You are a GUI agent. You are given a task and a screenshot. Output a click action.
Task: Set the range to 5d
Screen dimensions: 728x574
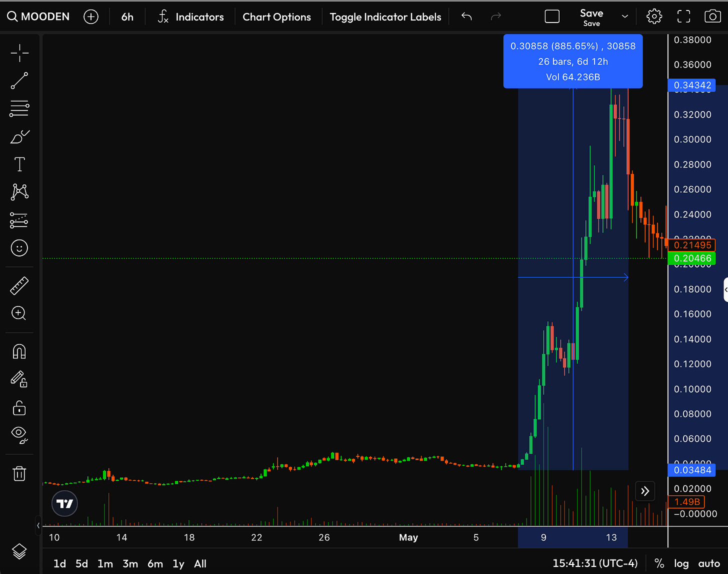81,563
